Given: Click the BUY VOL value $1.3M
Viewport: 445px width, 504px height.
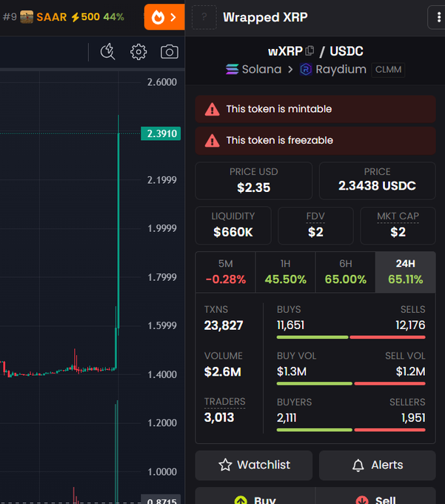Looking at the screenshot, I should coord(292,371).
